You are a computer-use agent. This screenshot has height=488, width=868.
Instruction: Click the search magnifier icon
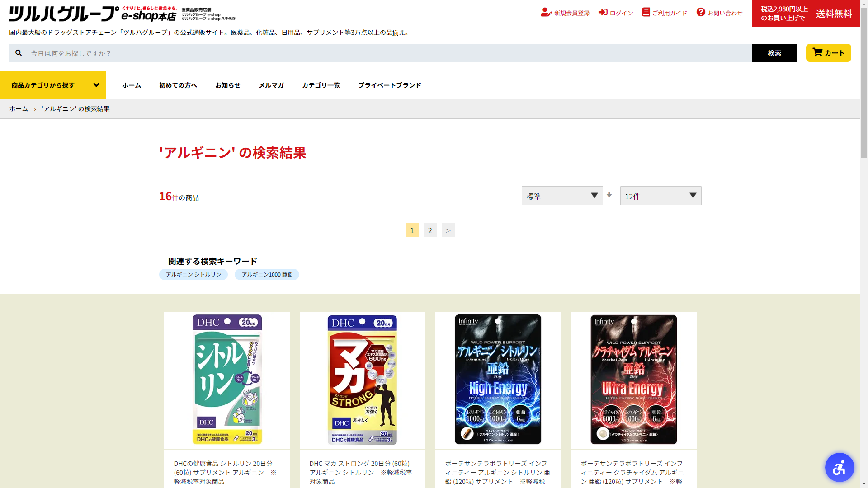coord(19,53)
